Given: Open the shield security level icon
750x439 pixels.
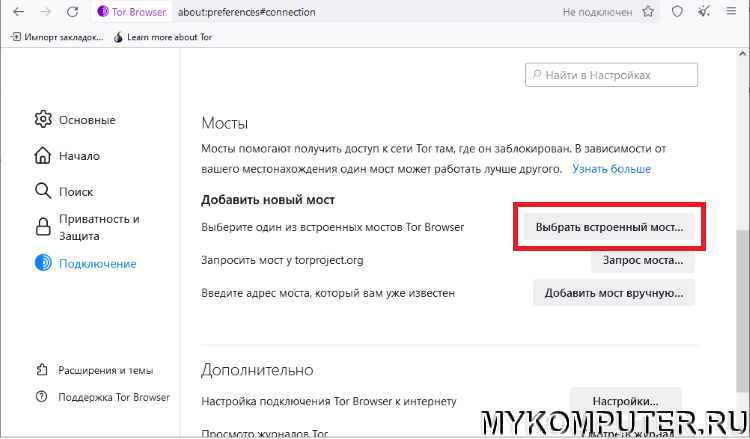Looking at the screenshot, I should pyautogui.click(x=677, y=12).
